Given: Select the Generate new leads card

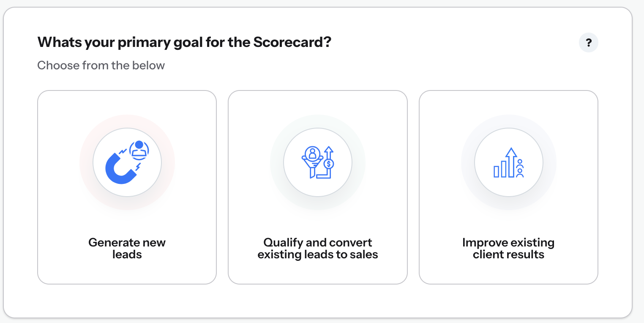Looking at the screenshot, I should [x=127, y=187].
